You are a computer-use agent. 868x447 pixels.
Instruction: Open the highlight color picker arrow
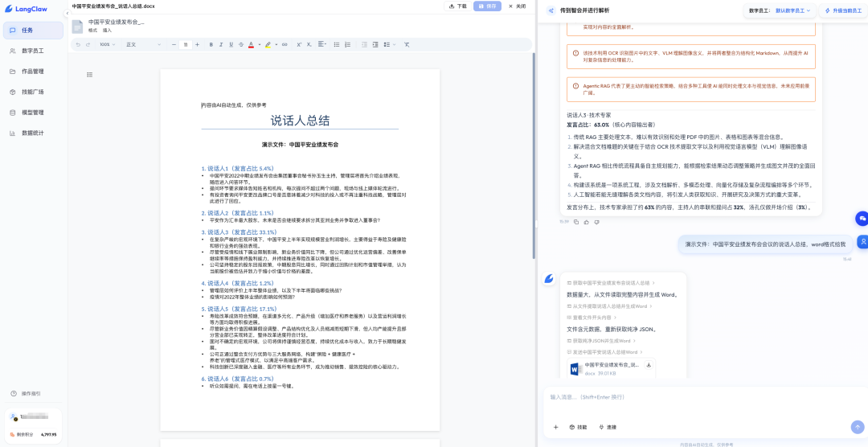pos(276,44)
